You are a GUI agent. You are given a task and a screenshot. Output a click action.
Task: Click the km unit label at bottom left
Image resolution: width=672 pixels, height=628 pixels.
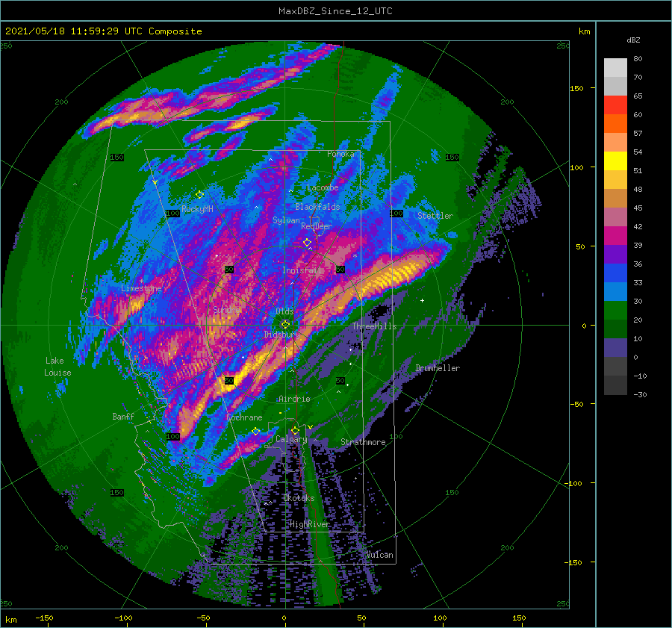[x=10, y=620]
